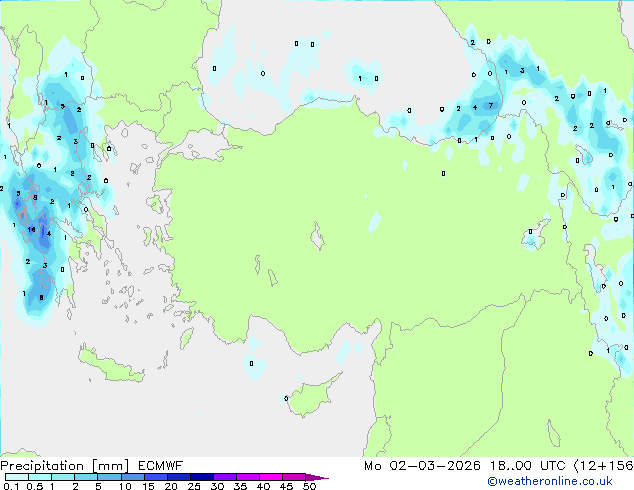
Task: Click the 40–45 mm magenta legend swatch
Action: tap(271, 477)
